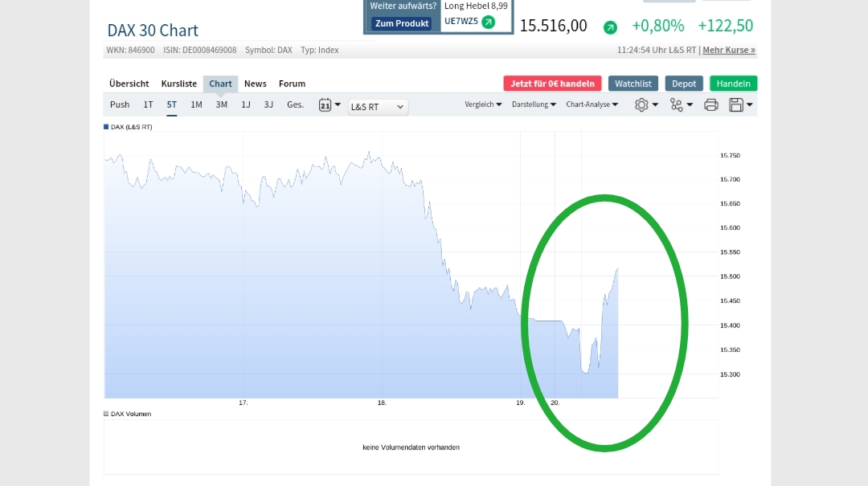Open the chart settings gear menu

(646, 105)
